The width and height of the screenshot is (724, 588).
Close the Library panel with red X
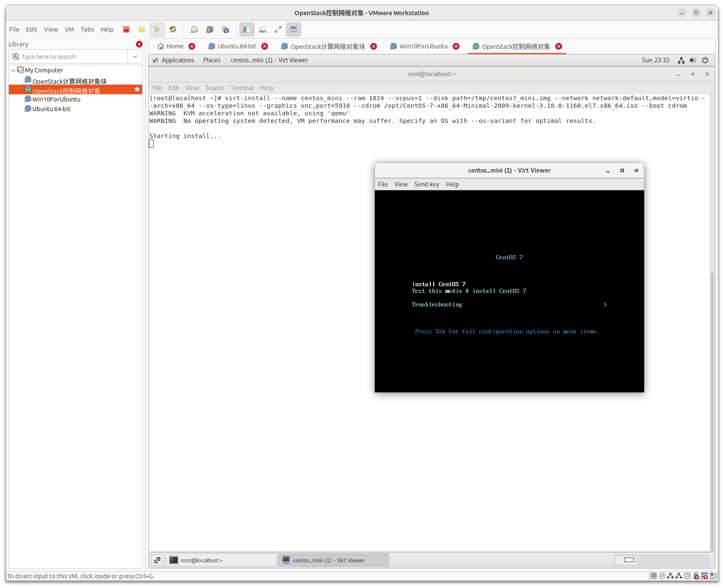tap(139, 44)
